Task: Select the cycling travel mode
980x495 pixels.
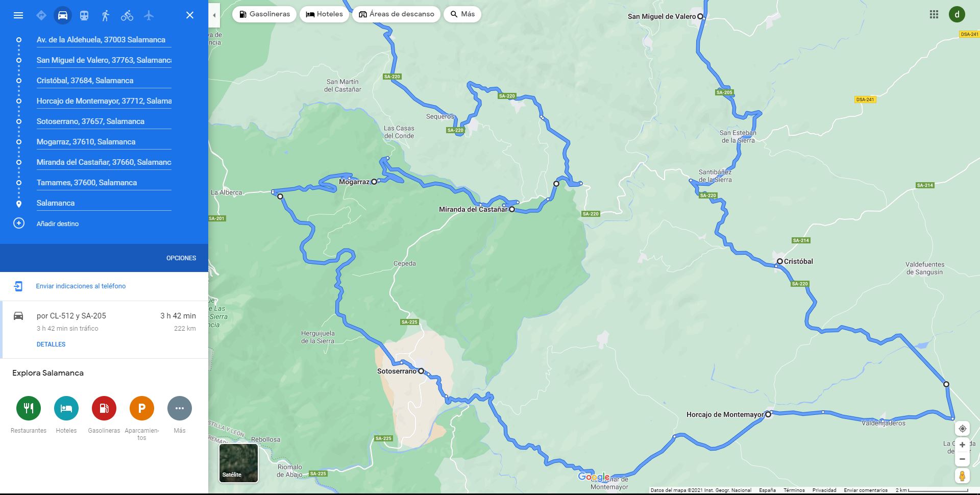Action: (127, 15)
